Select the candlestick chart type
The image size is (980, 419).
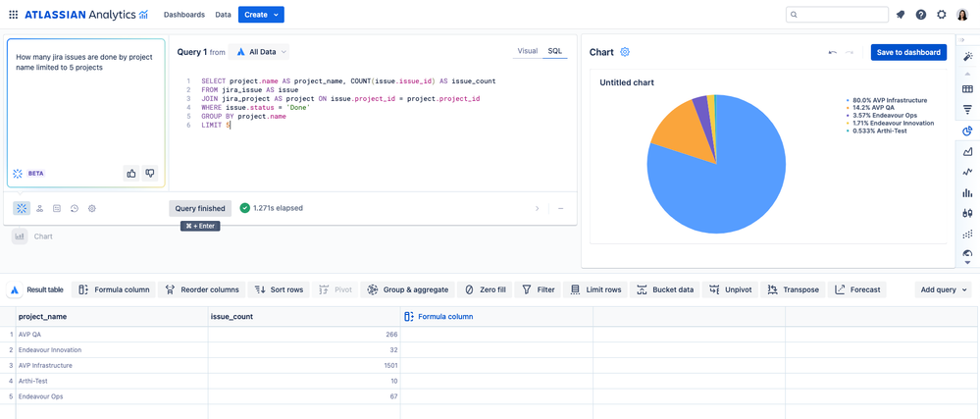(x=967, y=213)
